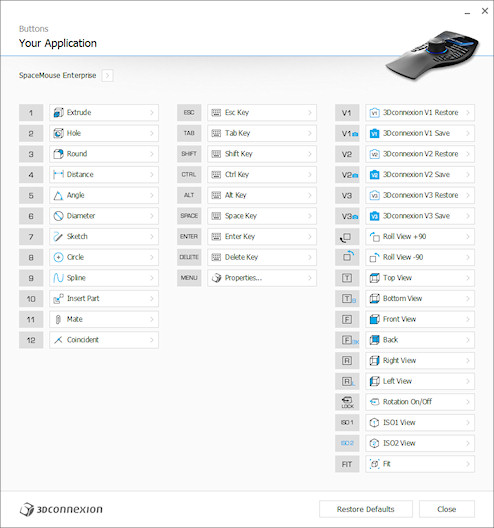Click the Rotation On/Off lock key
Screen dimensions: 494x528
point(347,402)
